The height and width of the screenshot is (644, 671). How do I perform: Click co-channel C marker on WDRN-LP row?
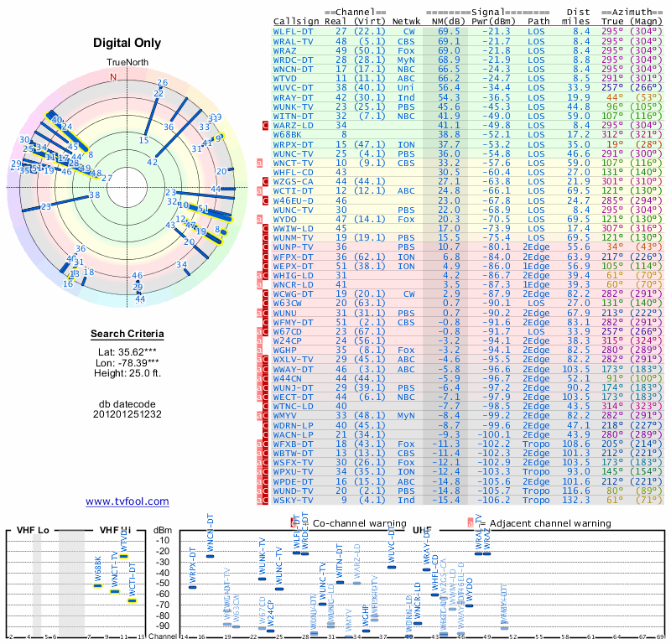click(x=265, y=425)
